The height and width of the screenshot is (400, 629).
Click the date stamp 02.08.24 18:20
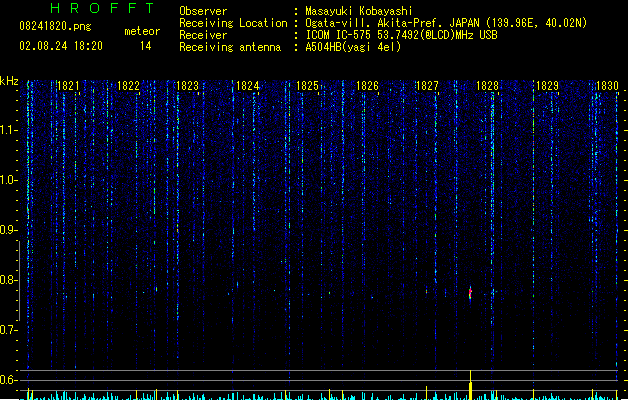point(61,46)
